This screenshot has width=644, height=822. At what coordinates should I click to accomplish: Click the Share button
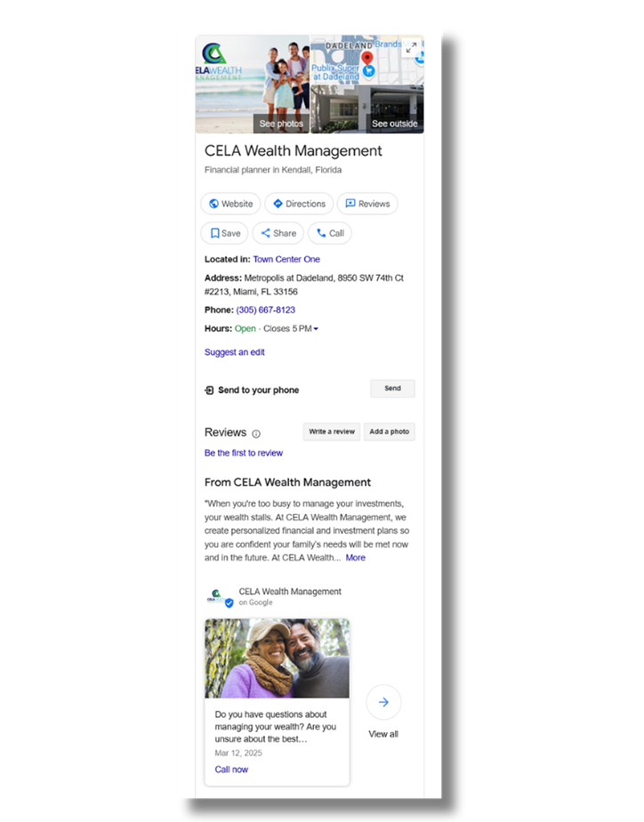tap(278, 233)
